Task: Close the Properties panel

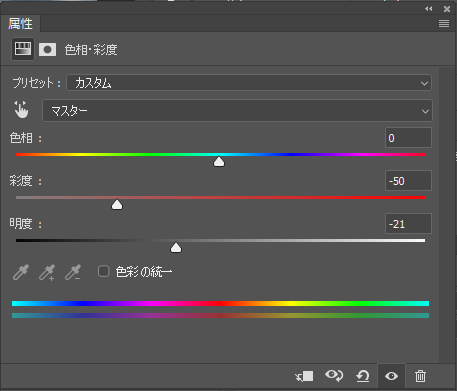Action: coord(447,9)
